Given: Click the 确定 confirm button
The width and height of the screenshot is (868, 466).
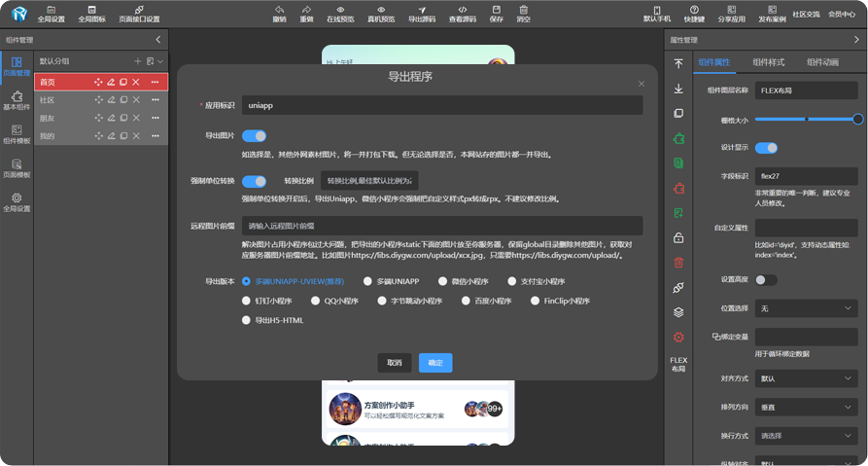Looking at the screenshot, I should 435,363.
